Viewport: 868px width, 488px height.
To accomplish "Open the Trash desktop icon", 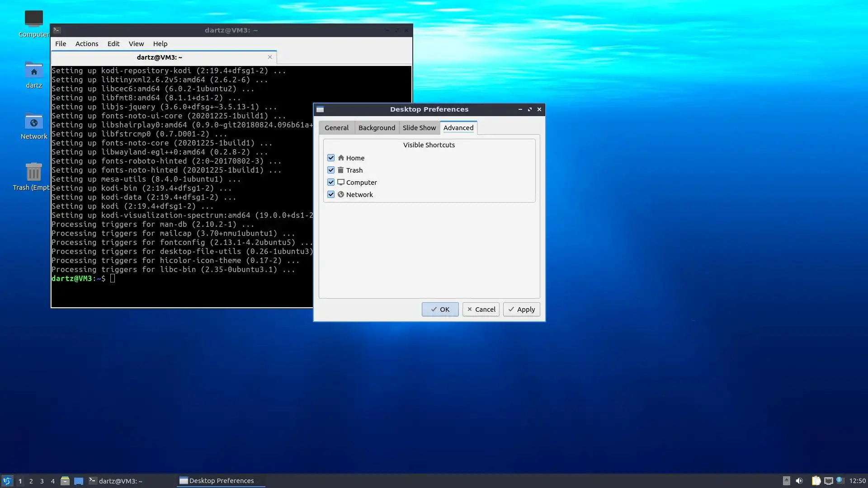I will point(33,173).
